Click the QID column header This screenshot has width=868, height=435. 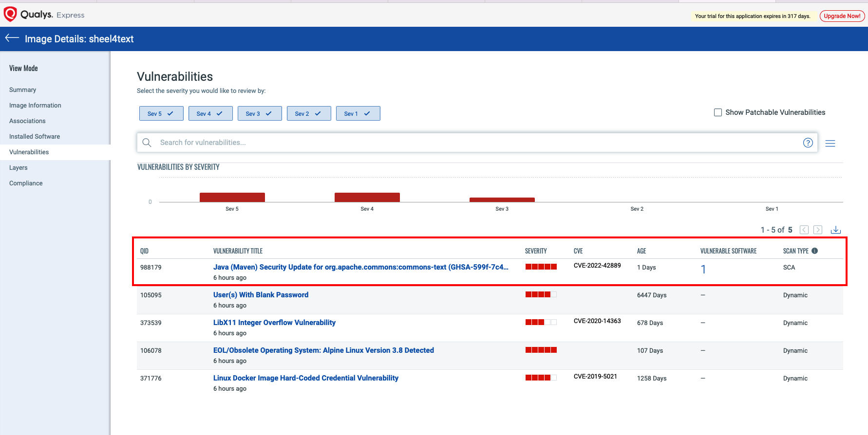pos(144,251)
